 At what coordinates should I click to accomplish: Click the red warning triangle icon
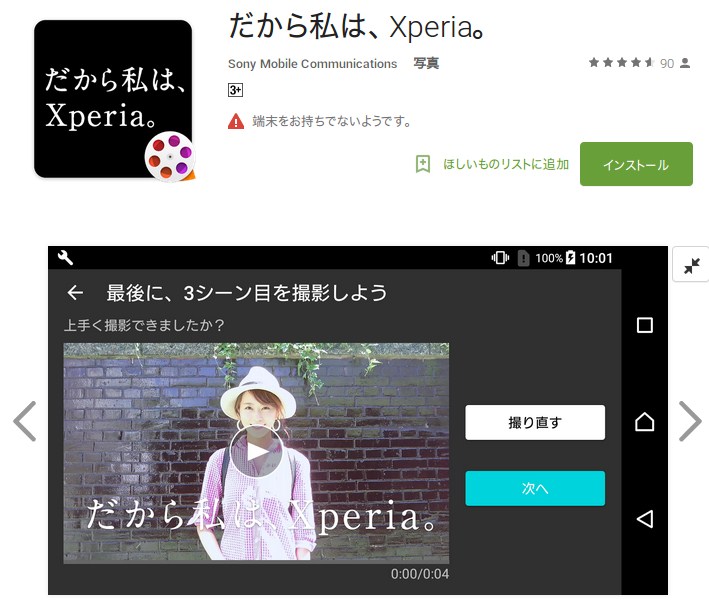(x=236, y=122)
